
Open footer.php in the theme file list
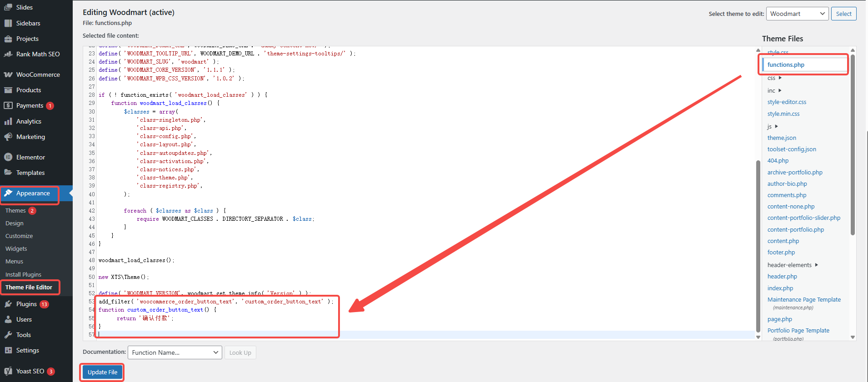point(781,252)
